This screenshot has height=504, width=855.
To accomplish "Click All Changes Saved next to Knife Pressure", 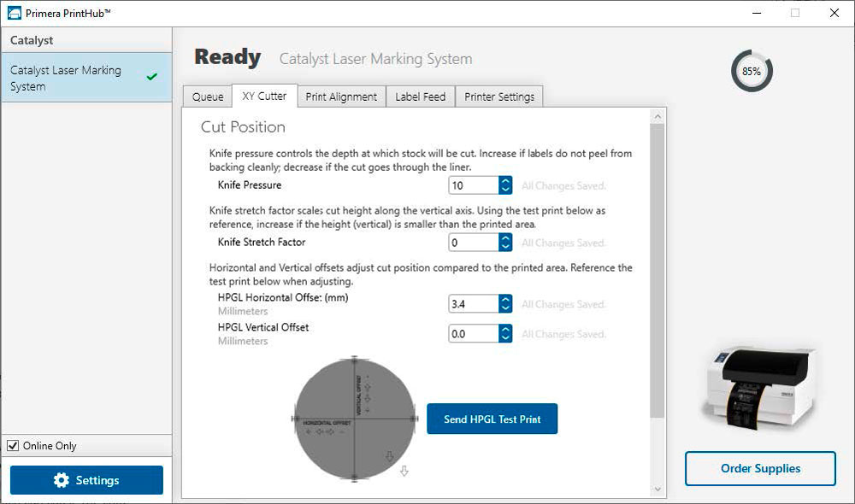I will pos(563,186).
